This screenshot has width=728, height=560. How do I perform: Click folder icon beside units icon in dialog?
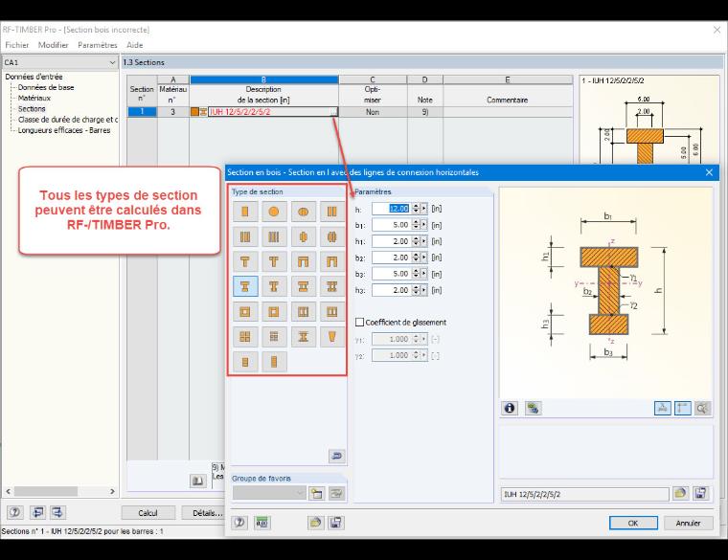tap(315, 523)
